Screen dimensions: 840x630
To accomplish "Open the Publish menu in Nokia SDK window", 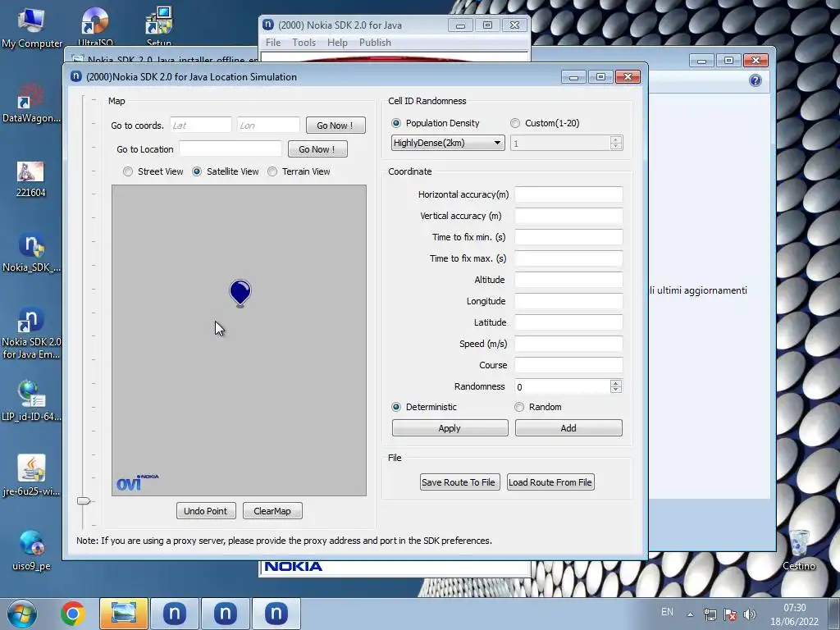I will (375, 43).
